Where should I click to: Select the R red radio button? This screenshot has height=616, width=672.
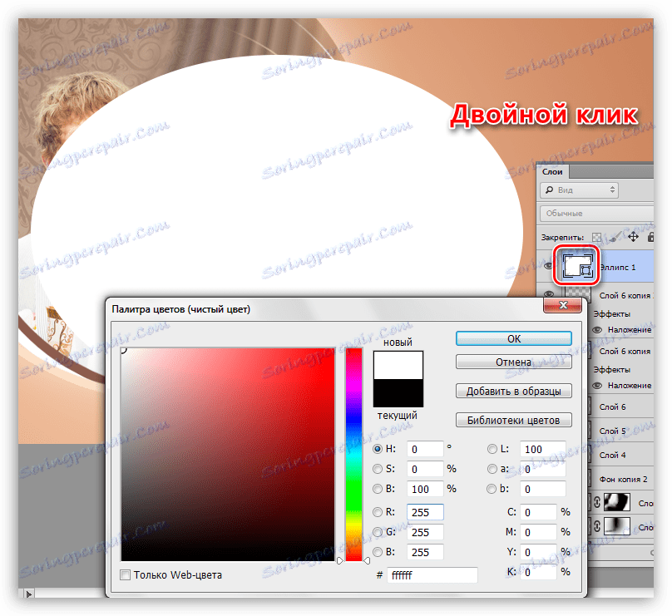[377, 512]
